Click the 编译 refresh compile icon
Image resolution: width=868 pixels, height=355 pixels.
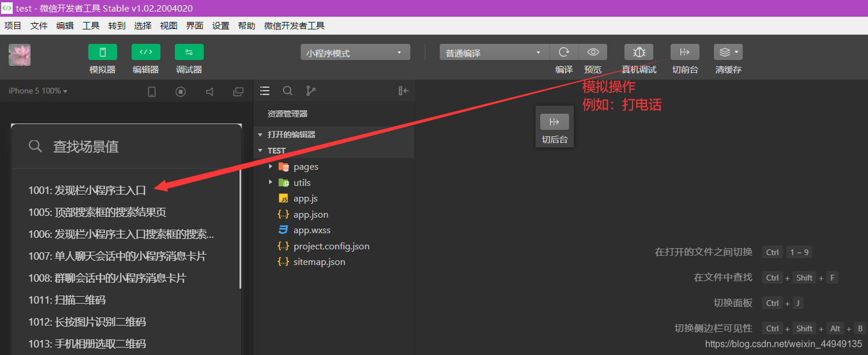coord(564,52)
